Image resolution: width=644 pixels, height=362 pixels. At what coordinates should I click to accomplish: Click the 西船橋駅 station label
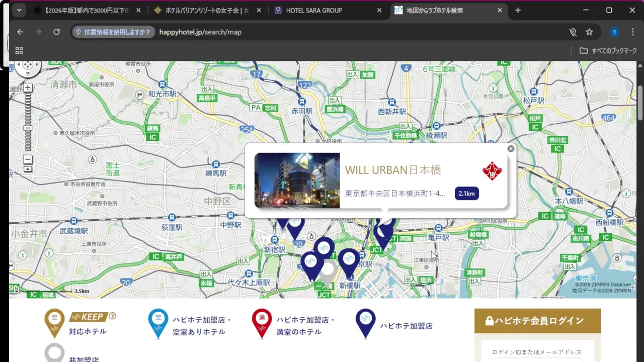tap(610, 222)
